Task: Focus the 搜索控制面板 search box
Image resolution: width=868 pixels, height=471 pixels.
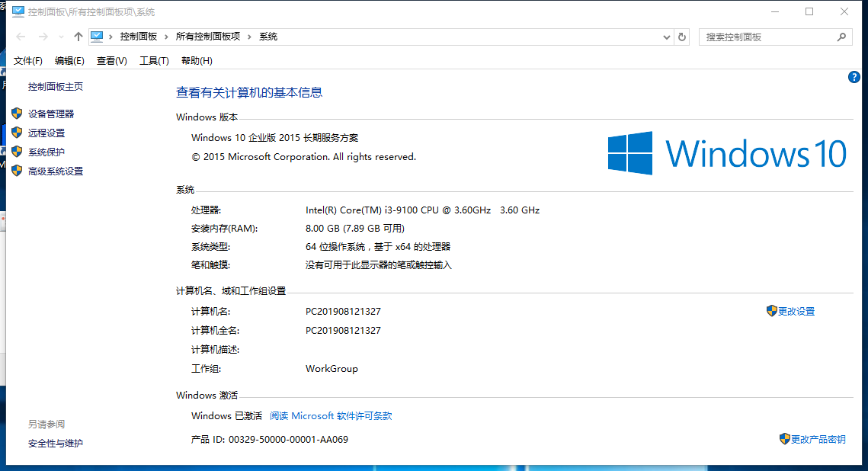Action: pyautogui.click(x=775, y=37)
